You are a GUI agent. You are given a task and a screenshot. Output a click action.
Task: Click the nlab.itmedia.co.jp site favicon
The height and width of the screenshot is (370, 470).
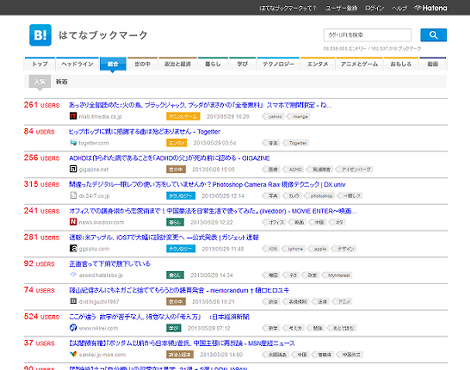[x=73, y=116]
